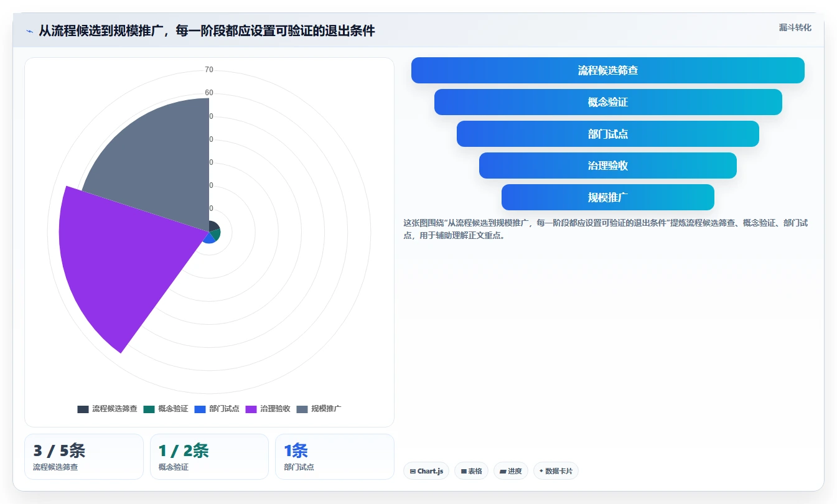
Task: Click the Chart.js tag icon
Action: (x=413, y=472)
